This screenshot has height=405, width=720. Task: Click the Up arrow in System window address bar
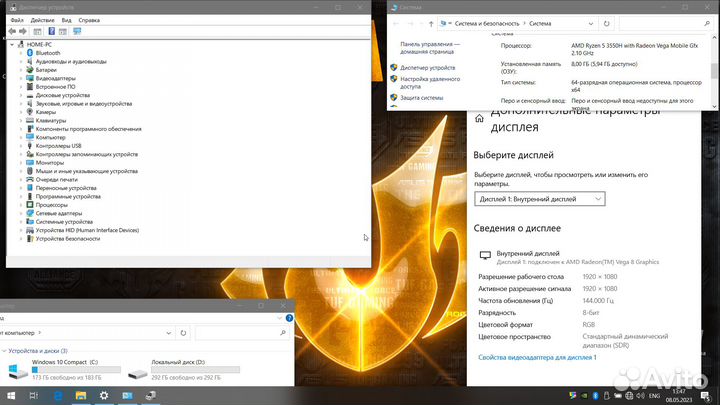(431, 23)
